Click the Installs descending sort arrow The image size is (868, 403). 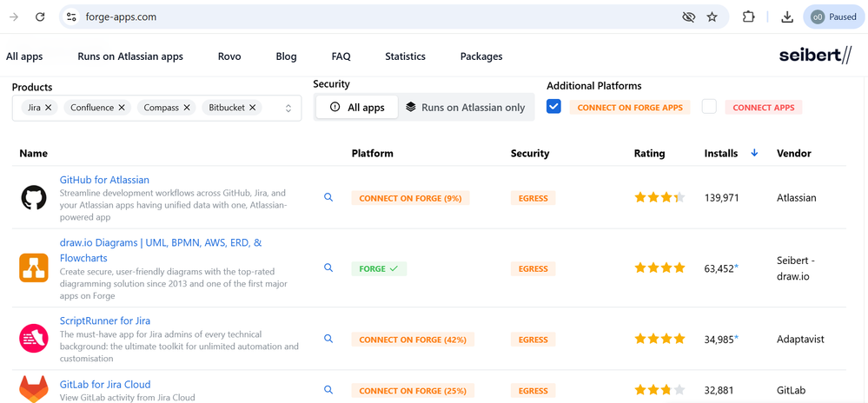click(754, 154)
